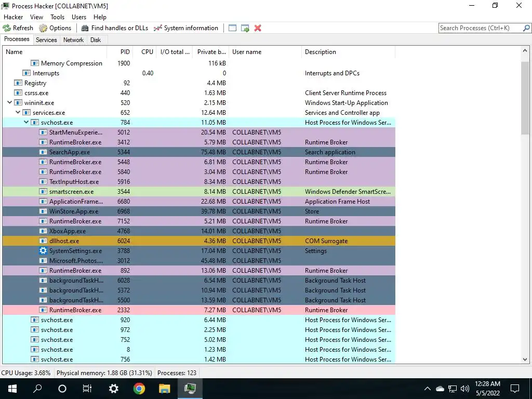The height and width of the screenshot is (399, 532).
Task: Select the Microsoft.Photos process row
Action: coord(199,261)
